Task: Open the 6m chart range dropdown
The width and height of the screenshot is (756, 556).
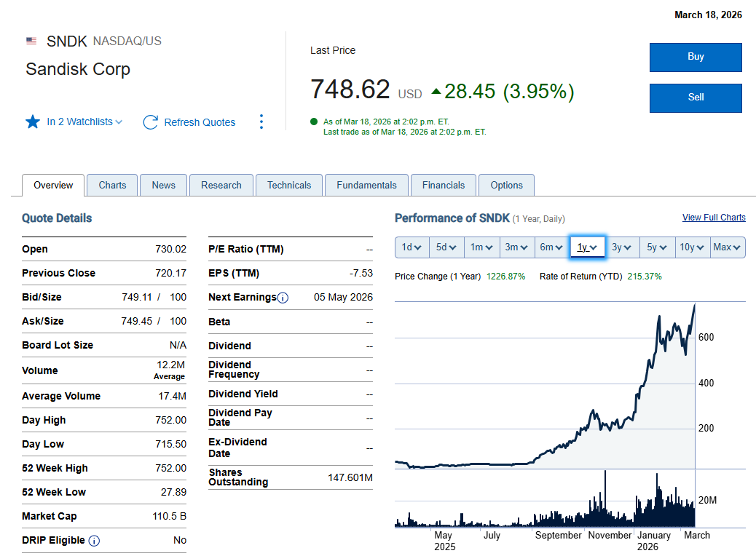Action: point(551,247)
